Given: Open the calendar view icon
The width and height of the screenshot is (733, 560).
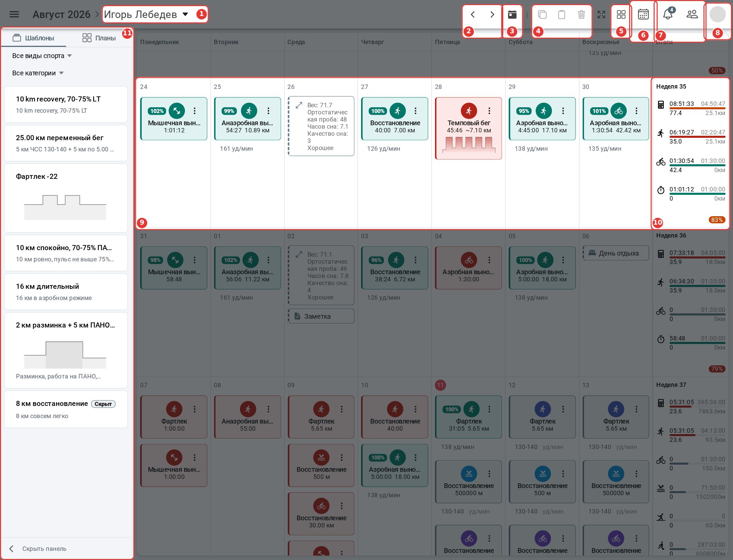Looking at the screenshot, I should (643, 14).
